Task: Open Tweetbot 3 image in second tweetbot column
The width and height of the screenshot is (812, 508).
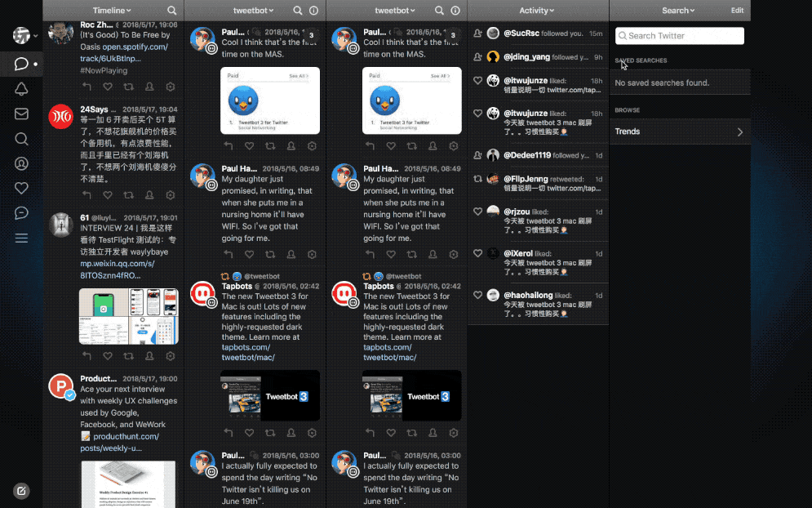Action: (411, 395)
